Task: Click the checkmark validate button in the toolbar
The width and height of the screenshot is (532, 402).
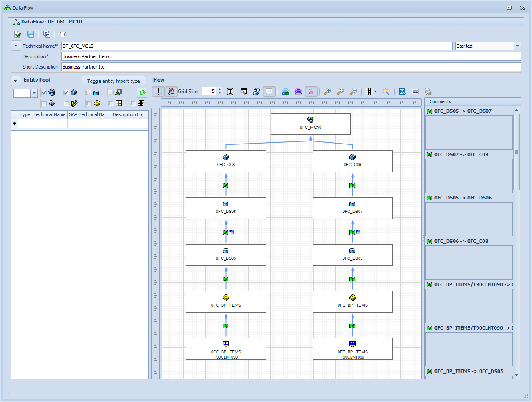Action: click(x=18, y=34)
